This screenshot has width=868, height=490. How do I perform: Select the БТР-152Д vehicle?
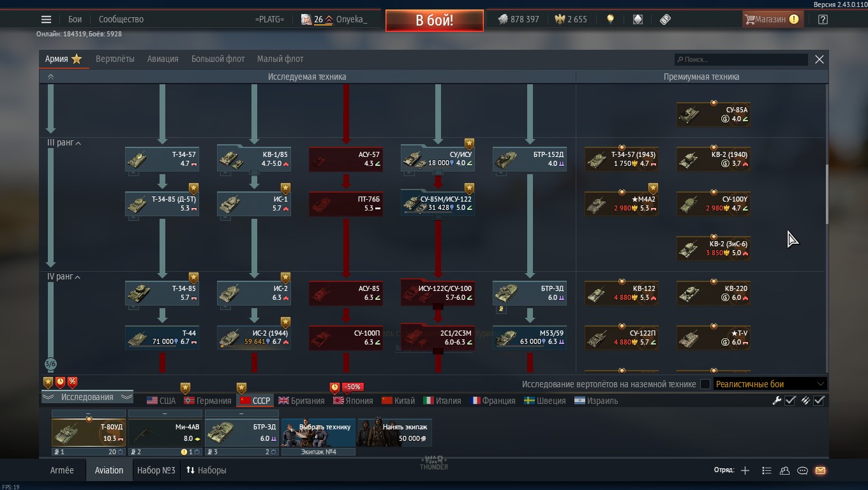[530, 159]
